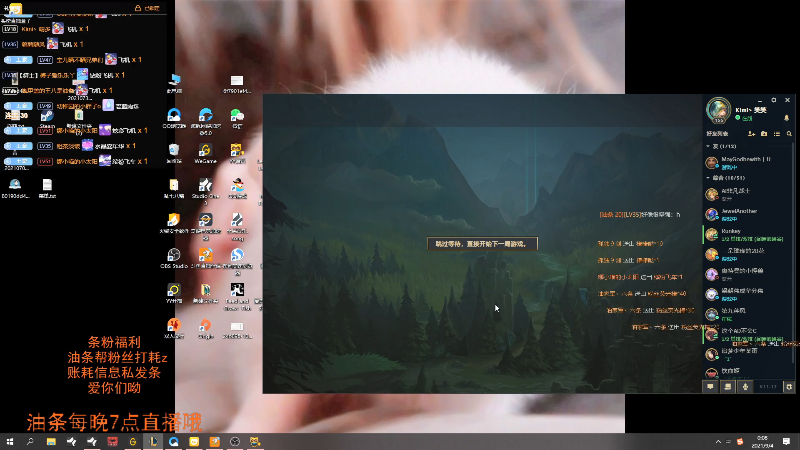Click the Kimi summoner profile avatar
Screen dimensions: 800x450
tap(718, 109)
